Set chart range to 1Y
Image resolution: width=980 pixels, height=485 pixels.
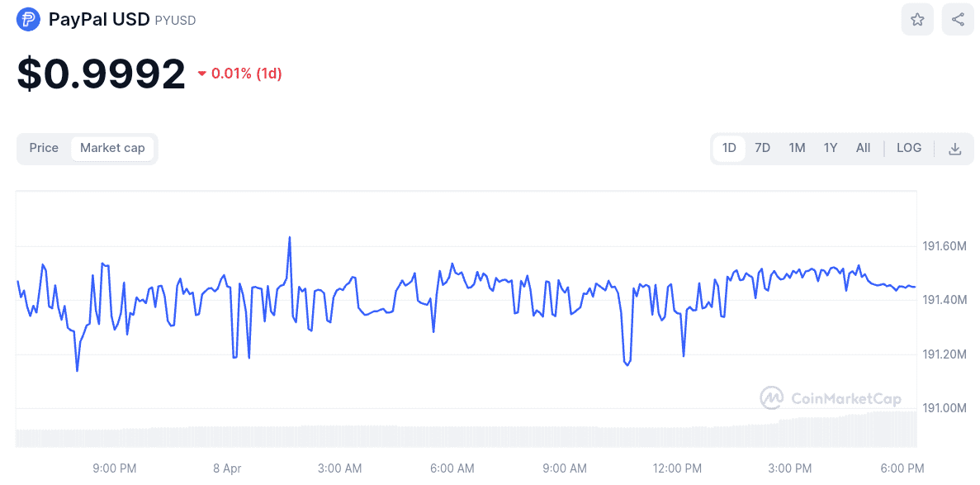coord(830,148)
